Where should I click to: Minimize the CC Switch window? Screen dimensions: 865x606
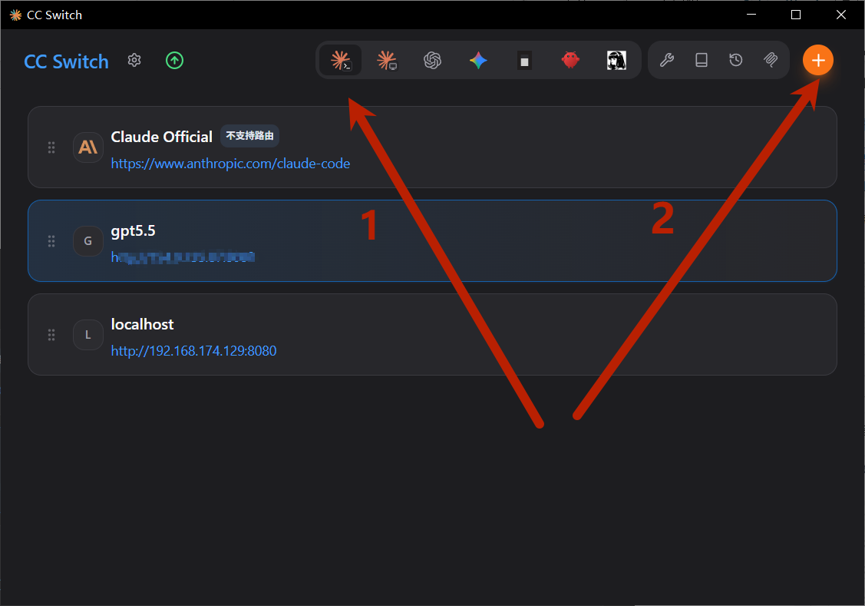coord(751,14)
